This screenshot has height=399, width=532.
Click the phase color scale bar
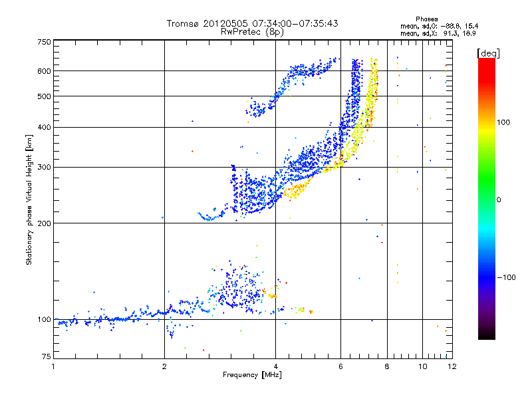point(487,199)
